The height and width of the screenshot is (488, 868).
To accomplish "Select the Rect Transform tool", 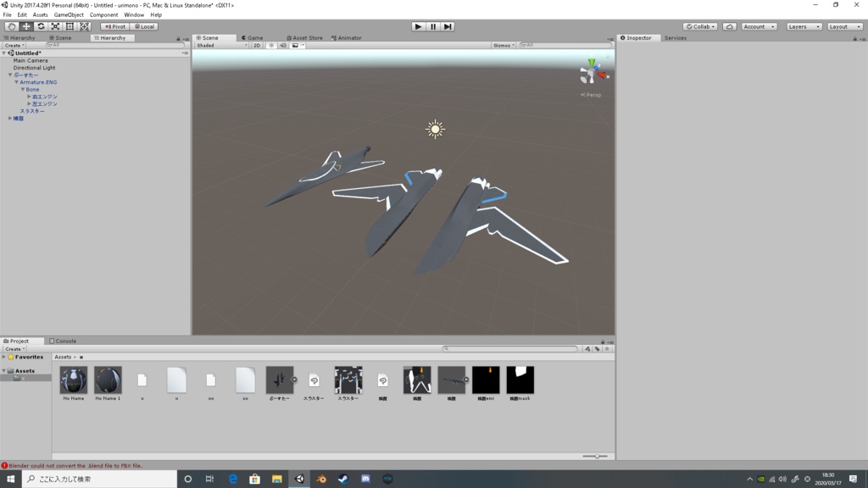I will click(x=70, y=26).
